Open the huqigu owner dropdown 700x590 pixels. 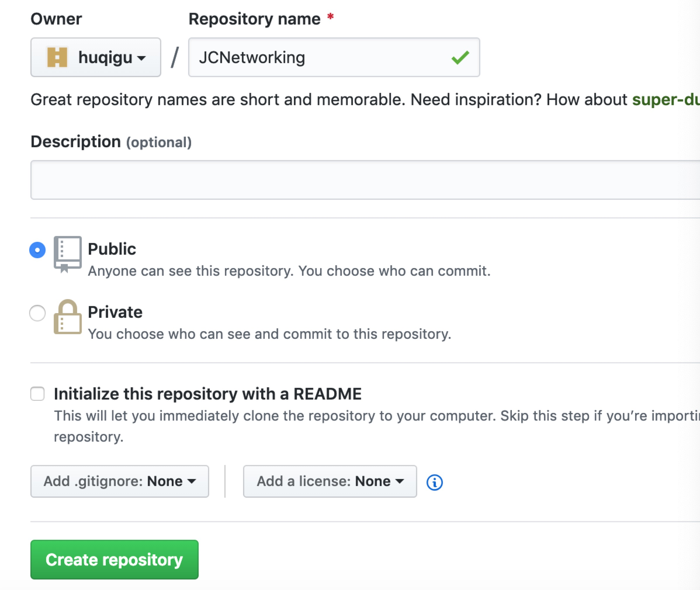pos(96,57)
